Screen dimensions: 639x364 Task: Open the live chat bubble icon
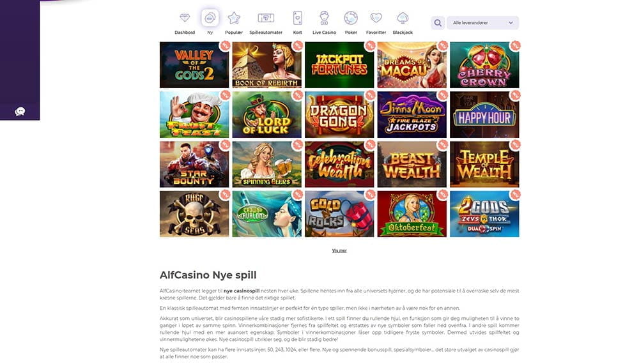tap(20, 112)
